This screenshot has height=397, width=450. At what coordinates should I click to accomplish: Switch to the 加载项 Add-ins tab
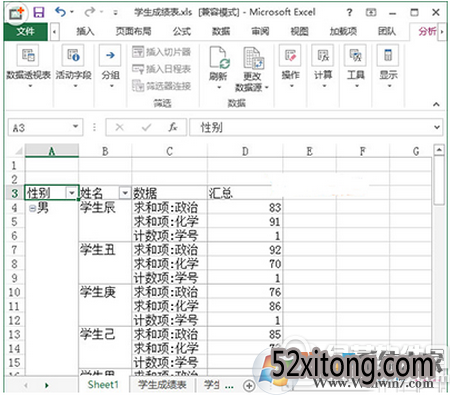tap(343, 32)
